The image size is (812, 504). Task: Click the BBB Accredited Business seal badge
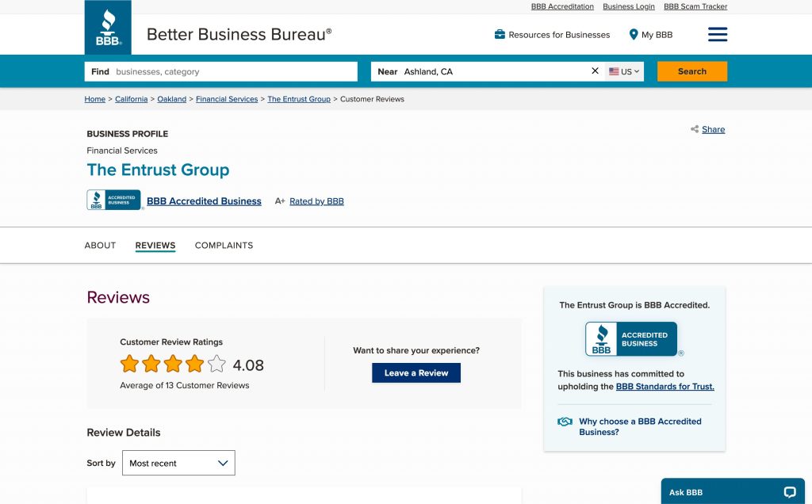point(113,200)
